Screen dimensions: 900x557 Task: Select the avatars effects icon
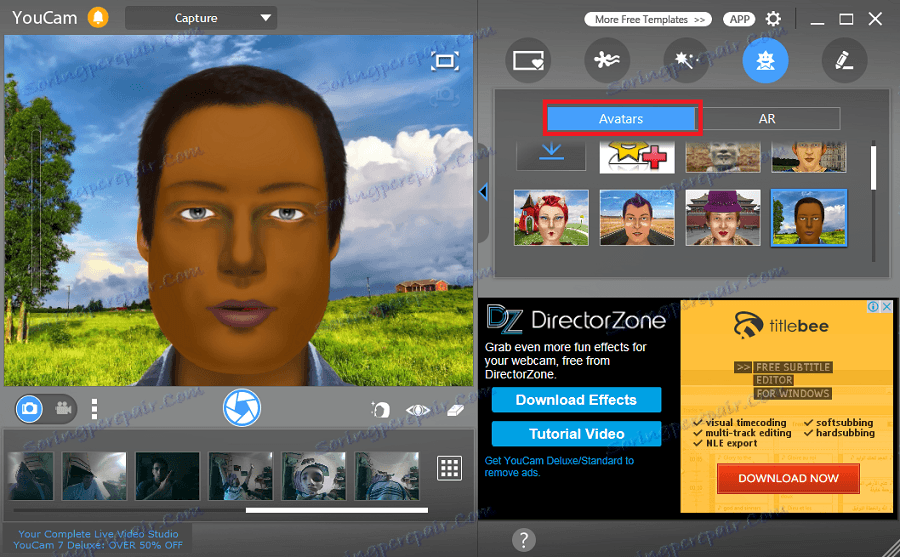[765, 60]
